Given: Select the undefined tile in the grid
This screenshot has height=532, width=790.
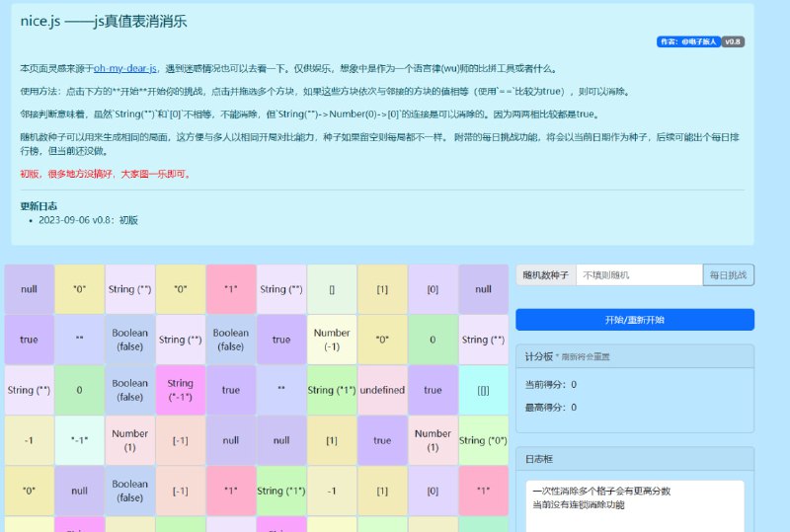Looking at the screenshot, I should 382,390.
